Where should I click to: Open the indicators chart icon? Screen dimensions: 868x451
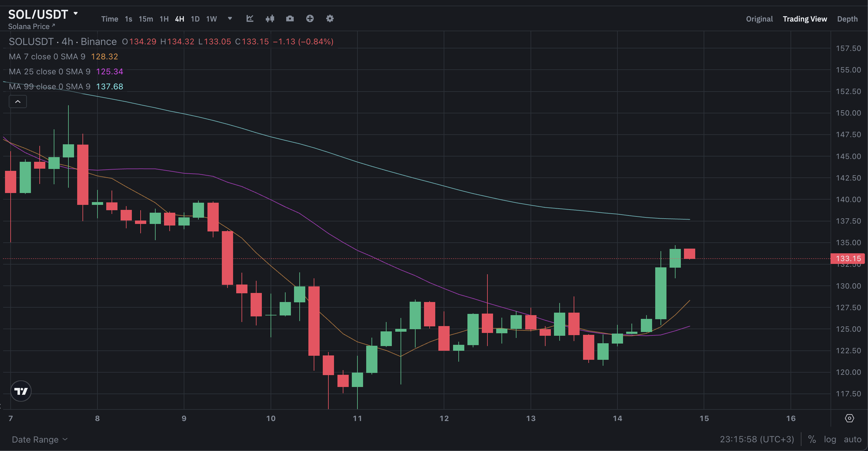click(x=250, y=18)
